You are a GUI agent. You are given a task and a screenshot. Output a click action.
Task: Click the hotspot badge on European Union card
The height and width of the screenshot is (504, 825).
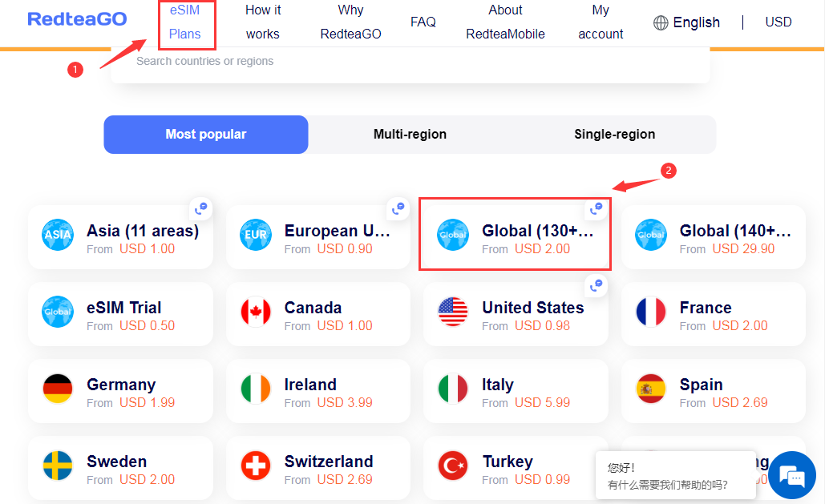pyautogui.click(x=398, y=208)
